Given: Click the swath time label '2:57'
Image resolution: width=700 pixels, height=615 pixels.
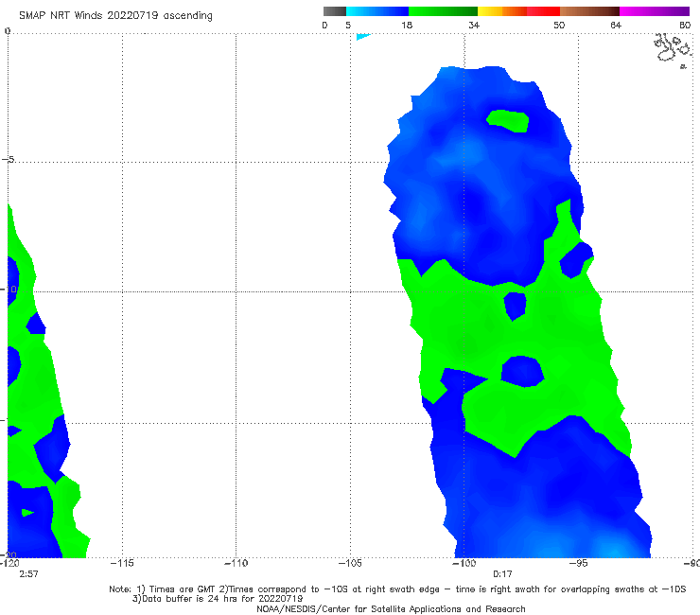Looking at the screenshot, I should 28,574.
